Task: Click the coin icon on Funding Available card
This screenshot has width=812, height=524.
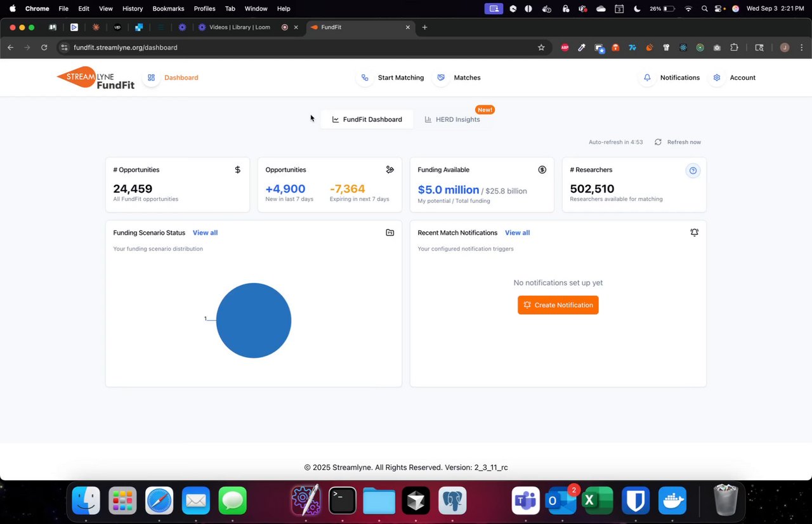Action: (542, 169)
